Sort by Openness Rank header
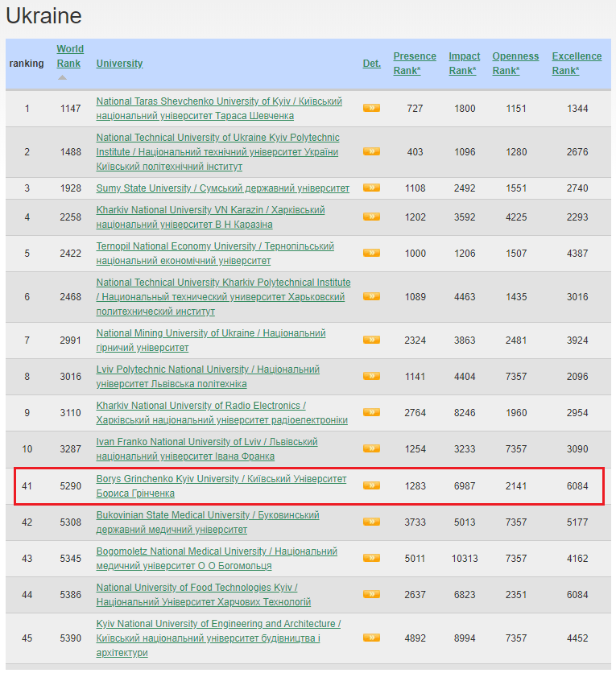616x673 pixels. click(515, 64)
